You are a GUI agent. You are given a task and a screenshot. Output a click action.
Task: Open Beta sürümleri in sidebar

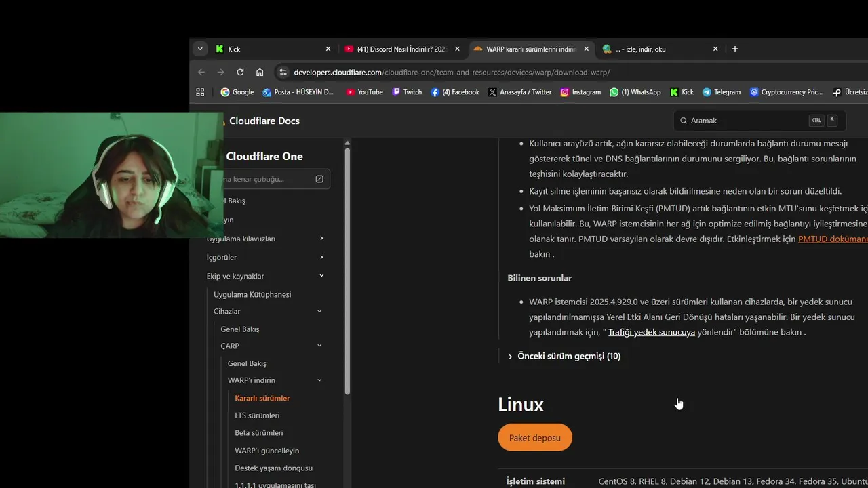coord(259,432)
